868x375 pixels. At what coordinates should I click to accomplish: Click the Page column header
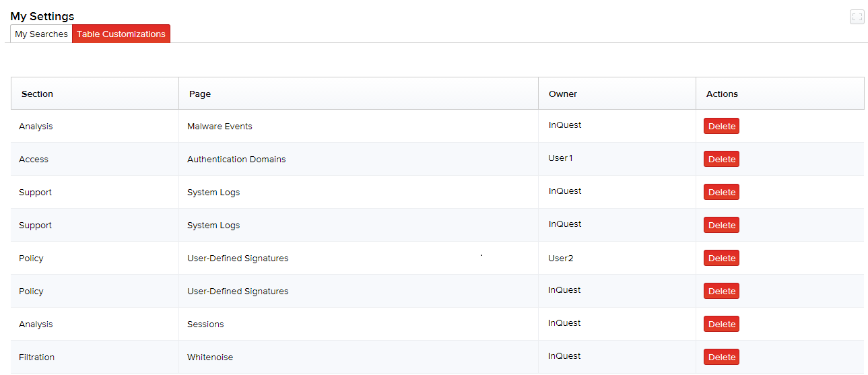[x=200, y=94]
